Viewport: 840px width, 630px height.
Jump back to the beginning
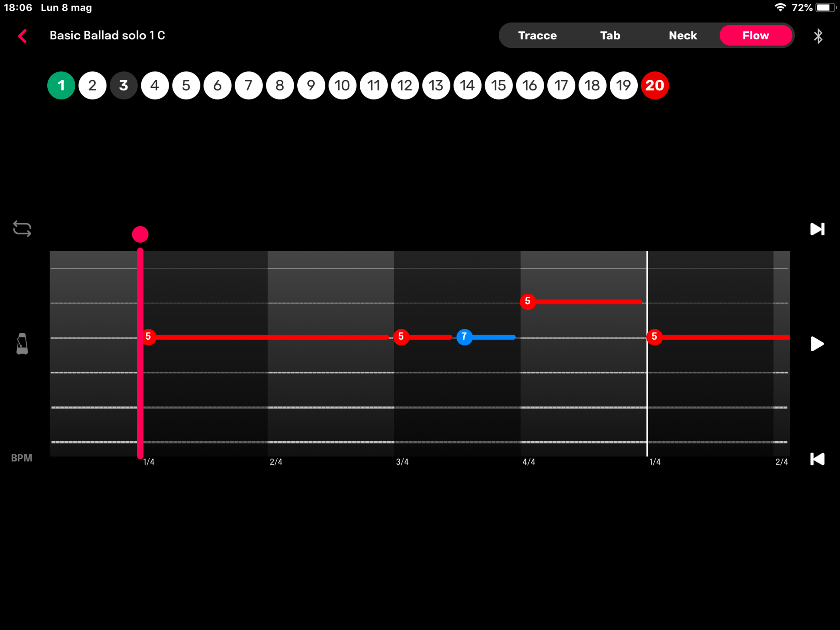point(817,459)
